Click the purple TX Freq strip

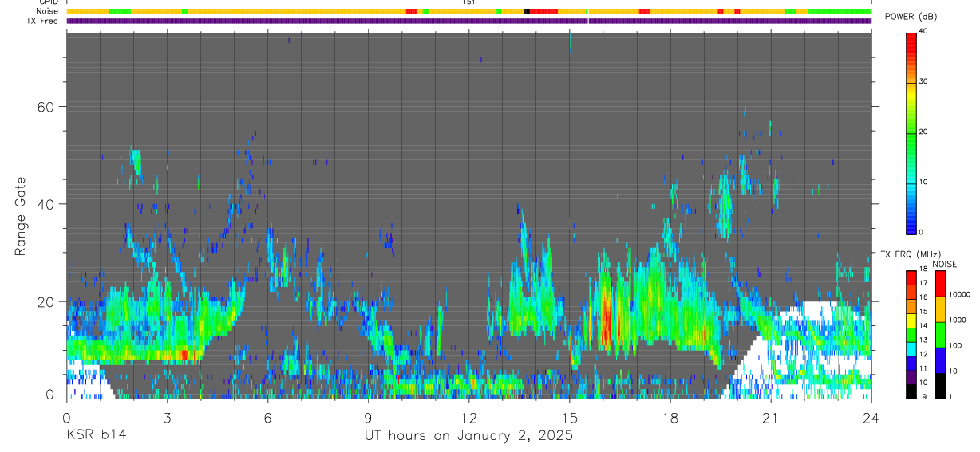(x=468, y=21)
